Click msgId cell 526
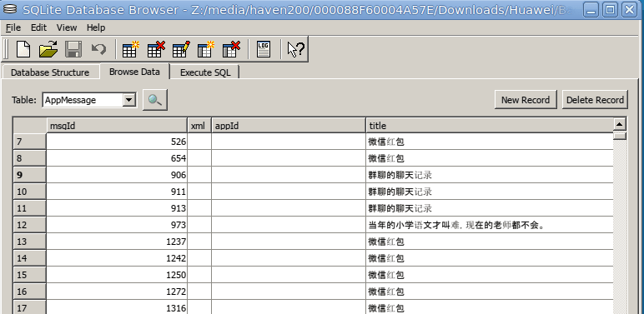Viewport: 644px width, 314px height. coord(117,142)
